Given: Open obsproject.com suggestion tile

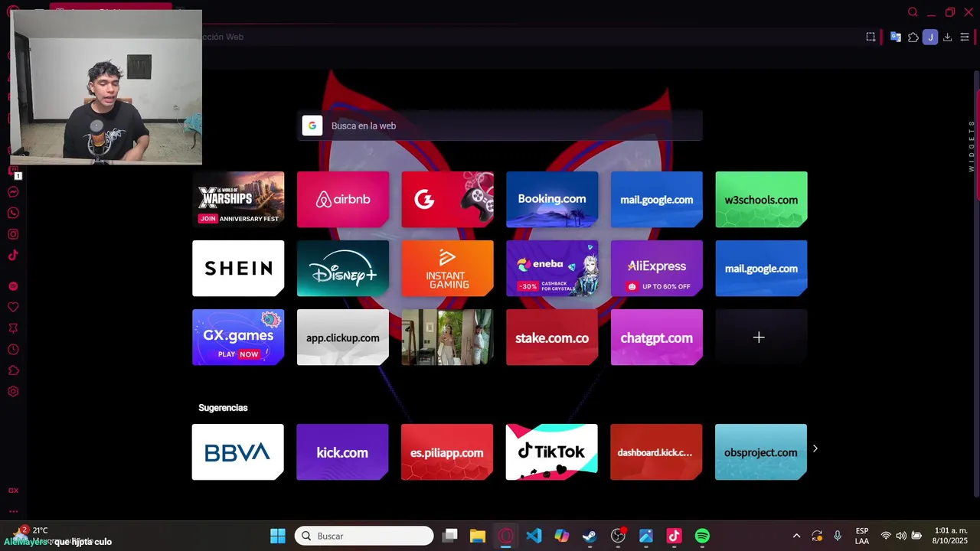Looking at the screenshot, I should coord(761,452).
